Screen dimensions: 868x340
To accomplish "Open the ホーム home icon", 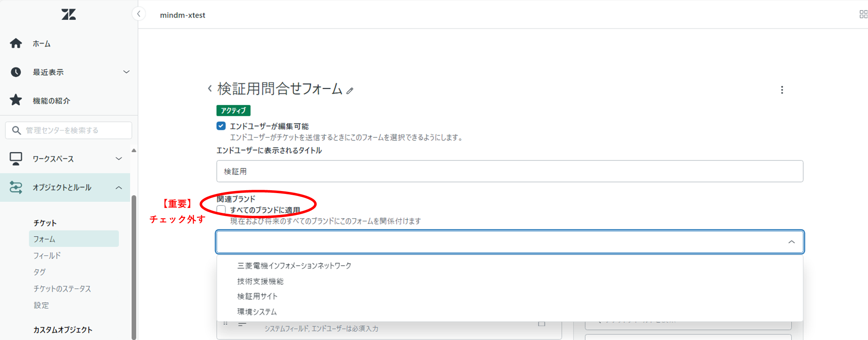I will point(16,43).
